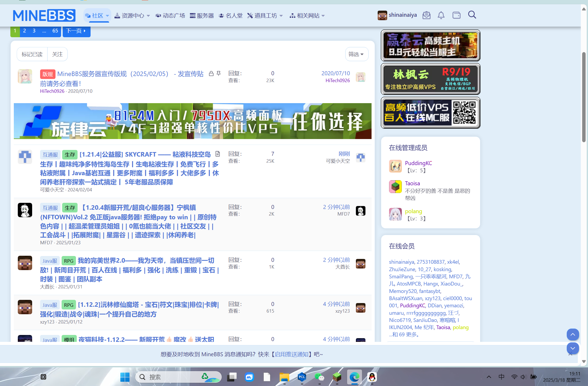The height and width of the screenshot is (386, 588).
Task: Expand the 相关网站 dropdown arrow
Action: (x=323, y=16)
